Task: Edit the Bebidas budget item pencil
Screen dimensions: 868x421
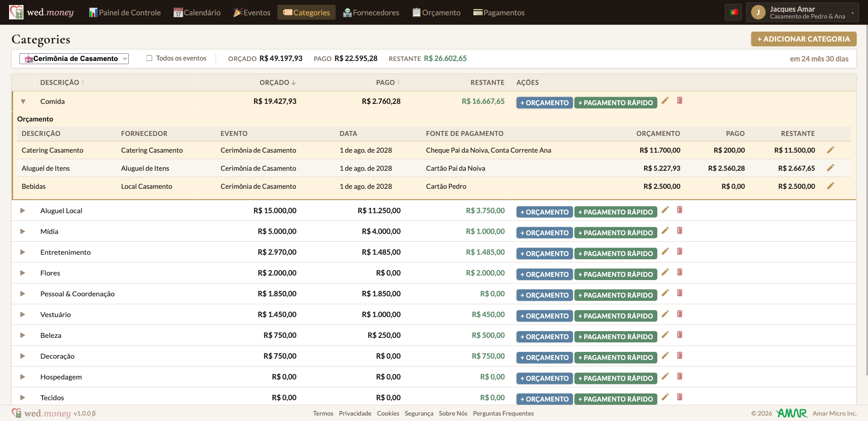Action: tap(830, 186)
